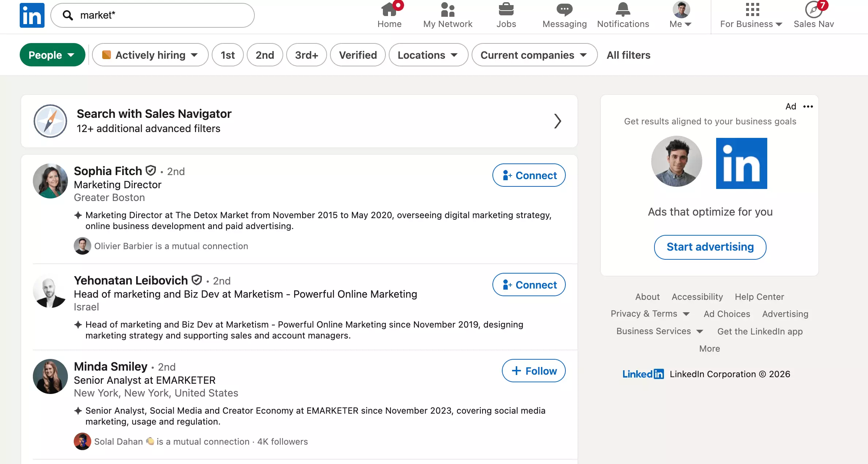Click the search magnifier icon
Viewport: 868px width, 464px height.
[x=68, y=15]
